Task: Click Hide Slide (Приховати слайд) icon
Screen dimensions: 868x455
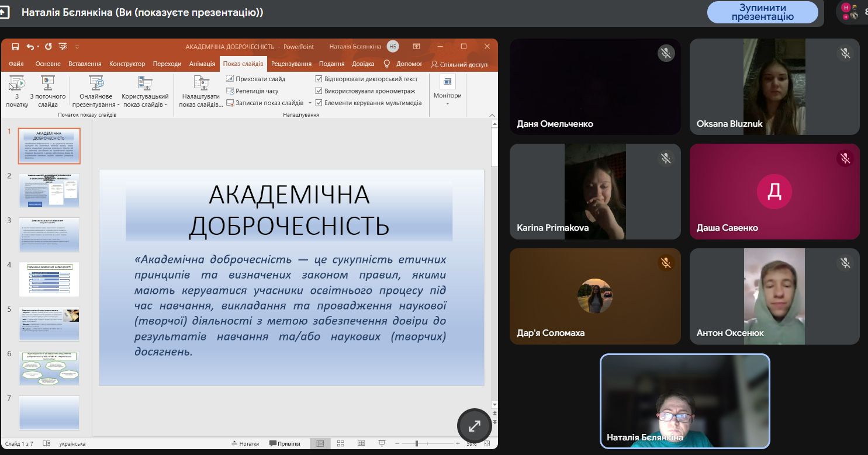Action: click(230, 79)
